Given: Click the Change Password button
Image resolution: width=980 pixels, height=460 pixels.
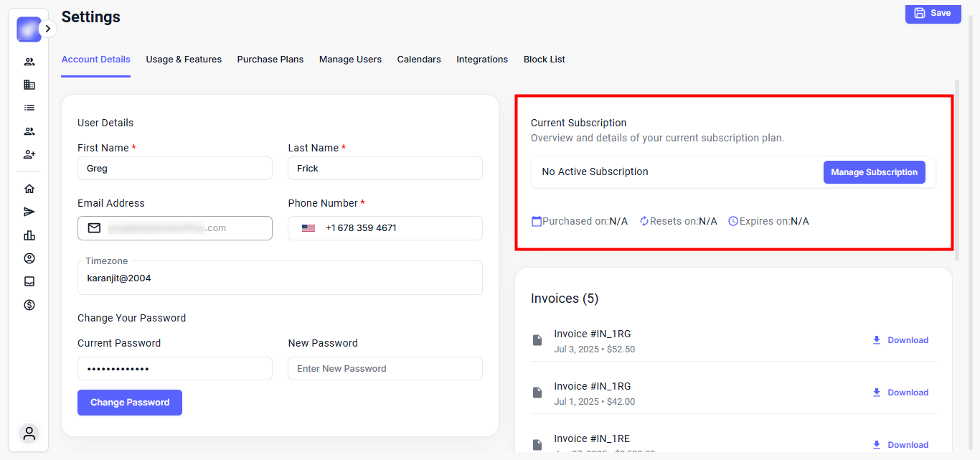Looking at the screenshot, I should click(130, 403).
